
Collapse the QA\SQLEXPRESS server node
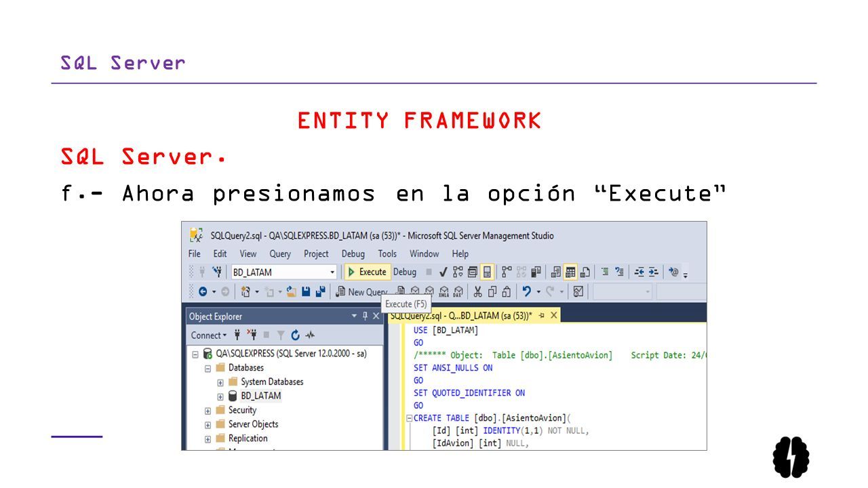195,354
